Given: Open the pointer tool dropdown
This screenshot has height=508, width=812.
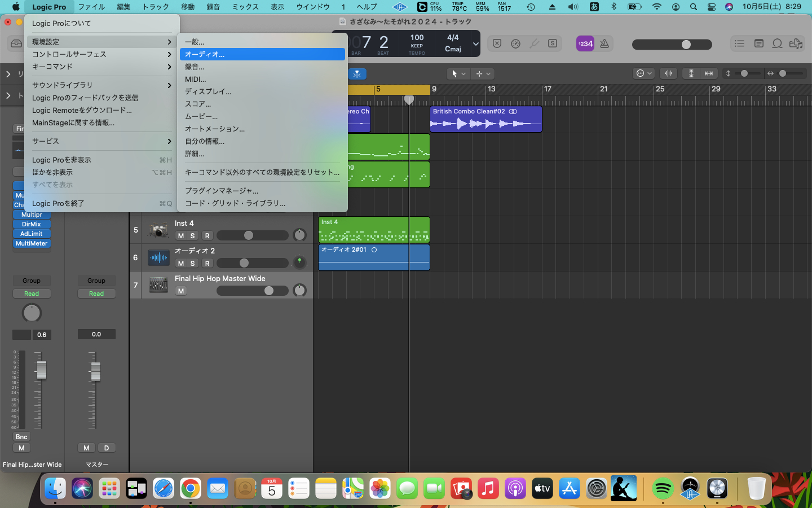Looking at the screenshot, I should (x=457, y=74).
